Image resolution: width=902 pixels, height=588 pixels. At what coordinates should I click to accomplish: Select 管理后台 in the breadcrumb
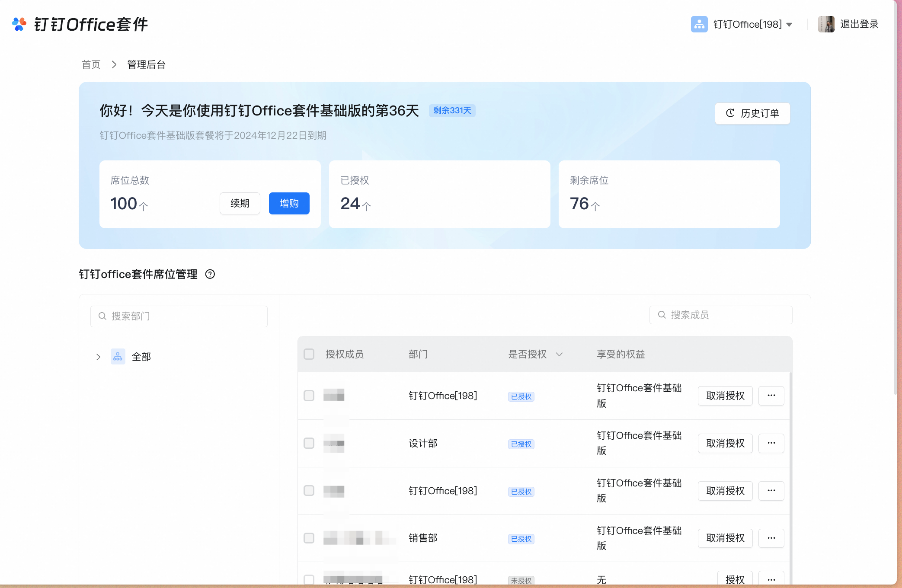point(146,64)
